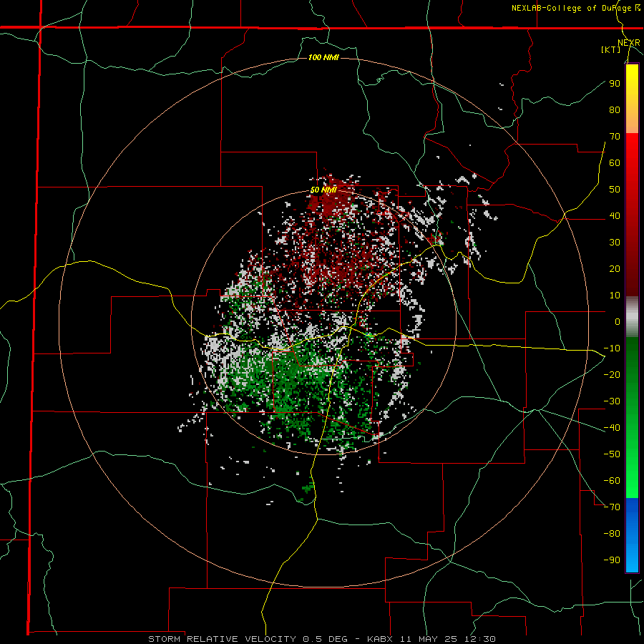Image resolution: width=644 pixels, height=644 pixels.
Task: Click the -40 value on the color scale
Action: (x=612, y=428)
